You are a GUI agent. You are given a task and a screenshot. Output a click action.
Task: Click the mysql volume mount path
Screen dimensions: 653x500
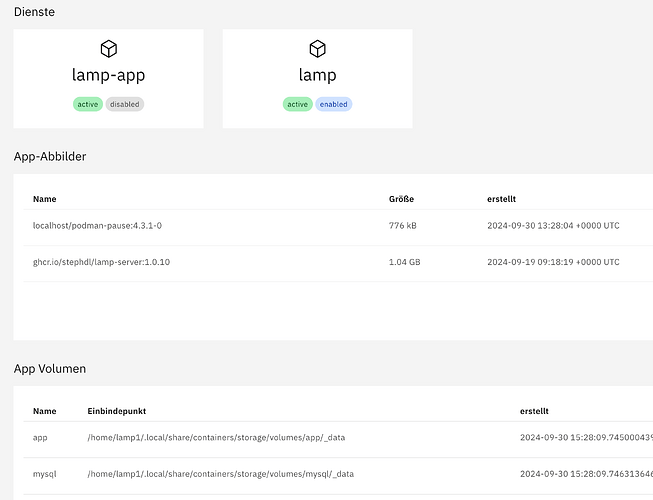[220, 474]
